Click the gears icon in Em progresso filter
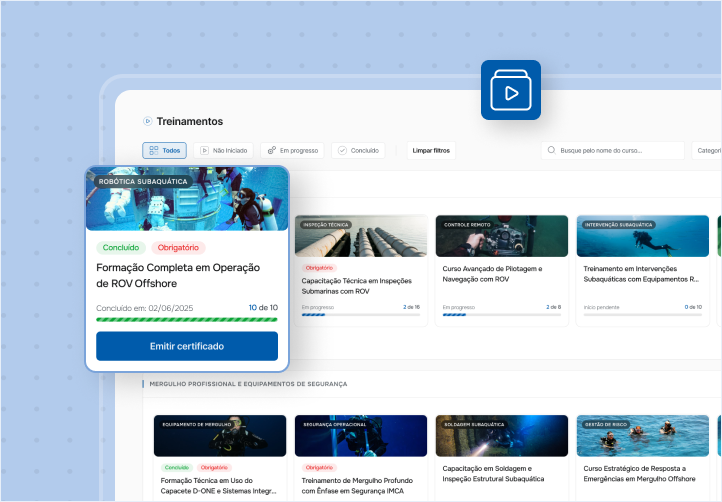Image resolution: width=722 pixels, height=502 pixels. pyautogui.click(x=272, y=151)
